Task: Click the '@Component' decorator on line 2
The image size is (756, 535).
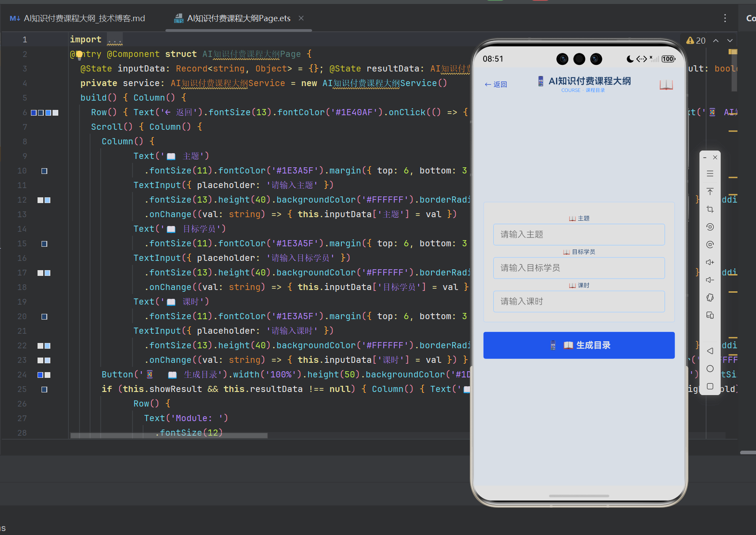Action: click(x=133, y=54)
